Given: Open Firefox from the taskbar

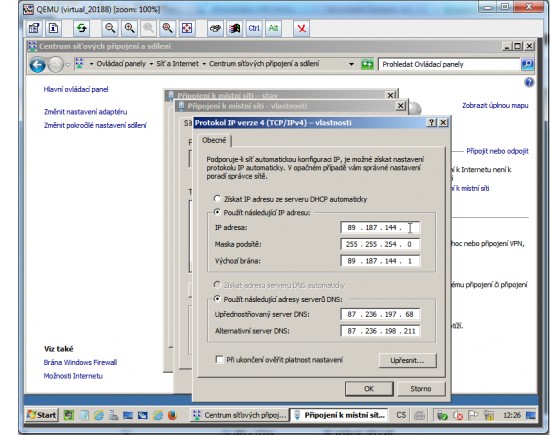Looking at the screenshot, I should (x=172, y=415).
